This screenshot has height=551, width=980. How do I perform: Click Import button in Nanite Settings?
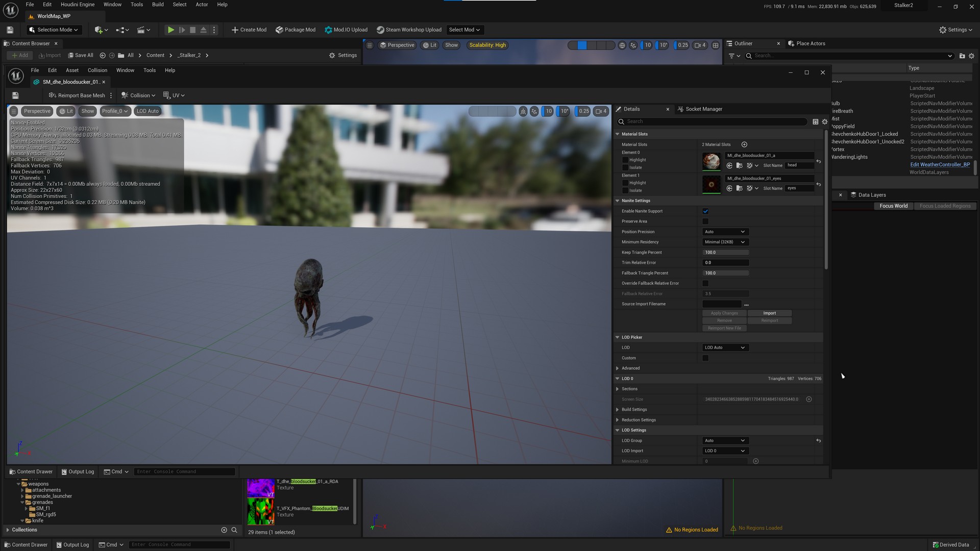point(770,313)
